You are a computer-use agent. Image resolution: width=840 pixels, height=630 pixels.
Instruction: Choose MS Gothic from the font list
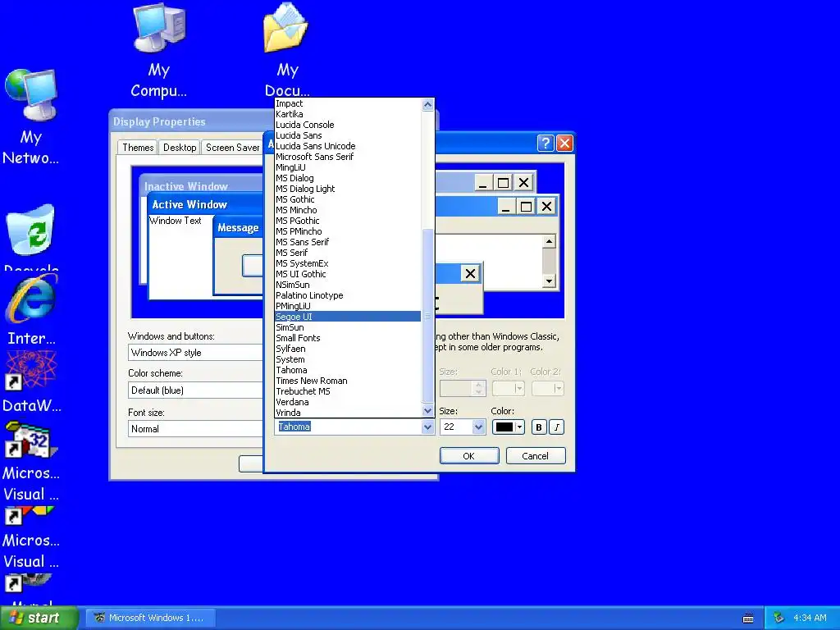pos(348,199)
